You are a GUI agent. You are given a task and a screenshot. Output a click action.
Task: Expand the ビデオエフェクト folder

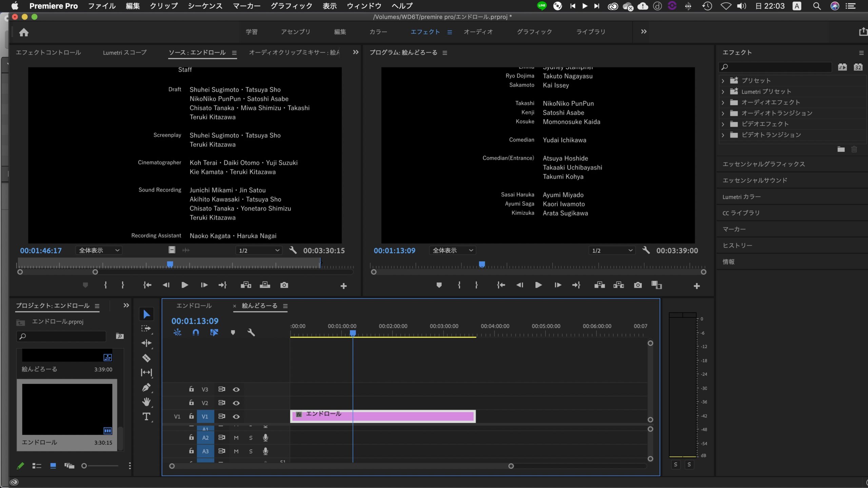(x=723, y=124)
